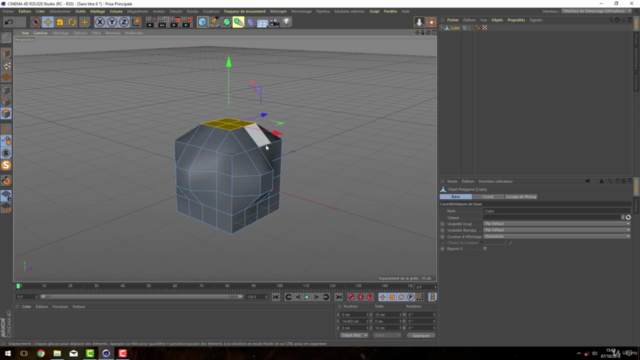Open the Créer main menu
Viewport: 640px width, 360px height.
pyautogui.click(x=40, y=11)
